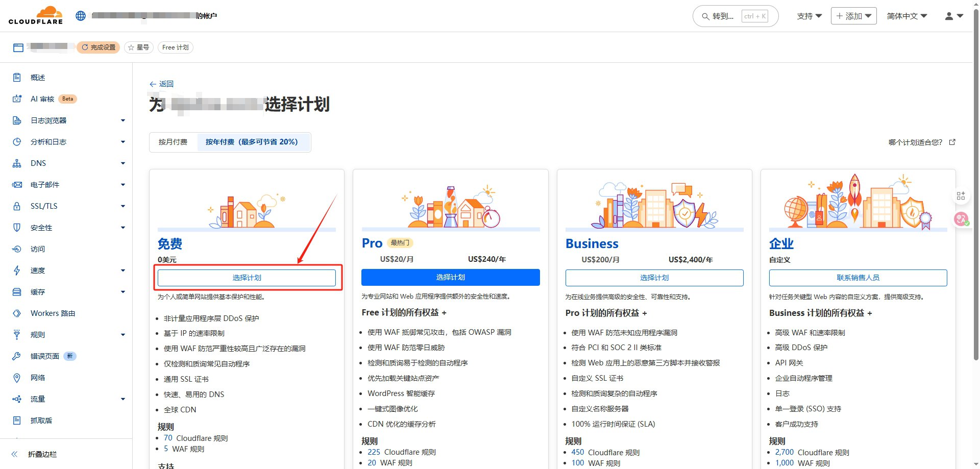The width and height of the screenshot is (980, 469).
Task: Click the SSL/TLS lock icon
Action: point(17,206)
